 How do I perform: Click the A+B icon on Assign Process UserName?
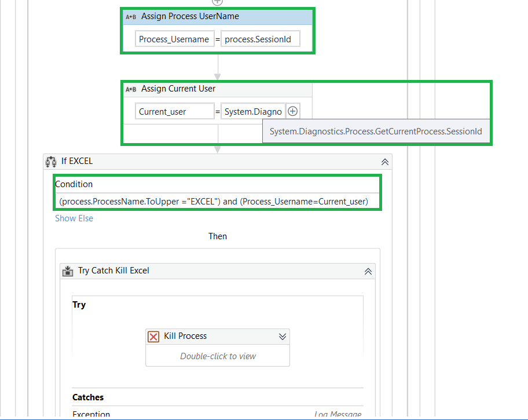pos(130,17)
